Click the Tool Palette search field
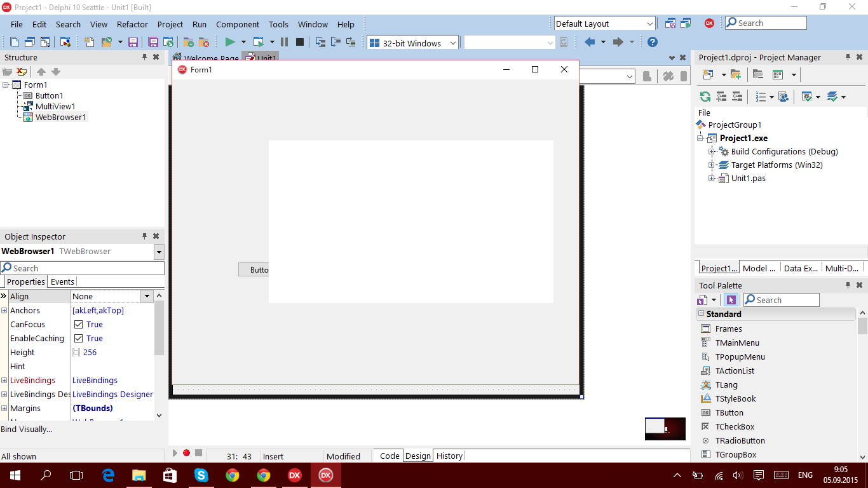Viewport: 868px width, 488px height. tap(781, 300)
